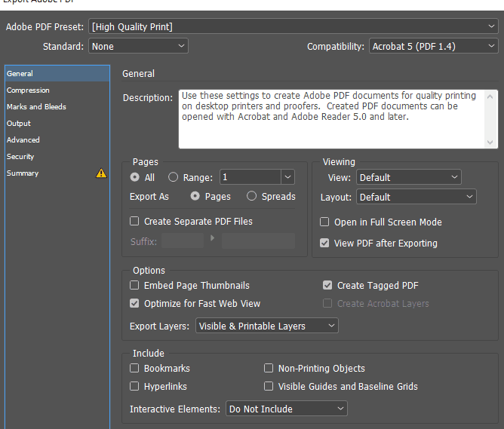Select the Compression category
The image size is (504, 429).
pyautogui.click(x=28, y=90)
